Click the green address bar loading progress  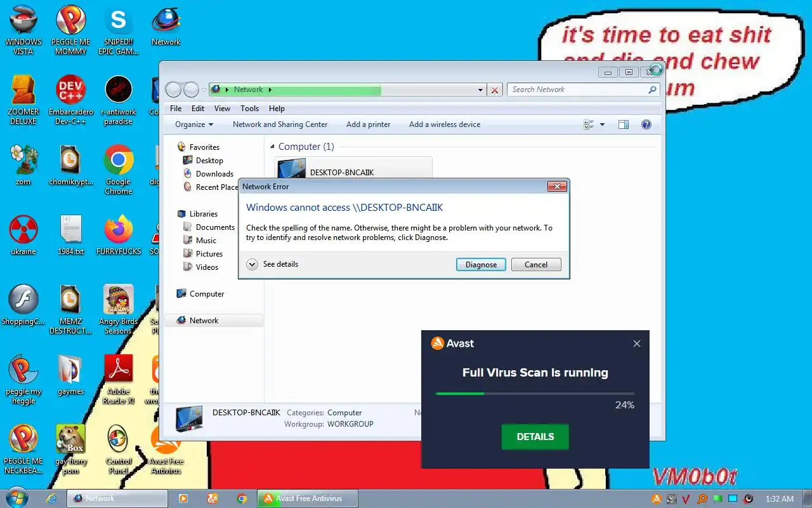tap(295, 90)
